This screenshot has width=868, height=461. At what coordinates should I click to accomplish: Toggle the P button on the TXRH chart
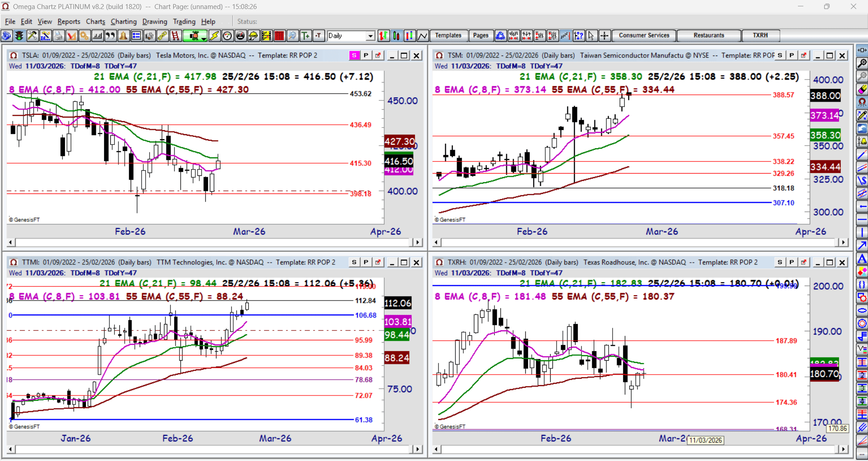coord(792,262)
